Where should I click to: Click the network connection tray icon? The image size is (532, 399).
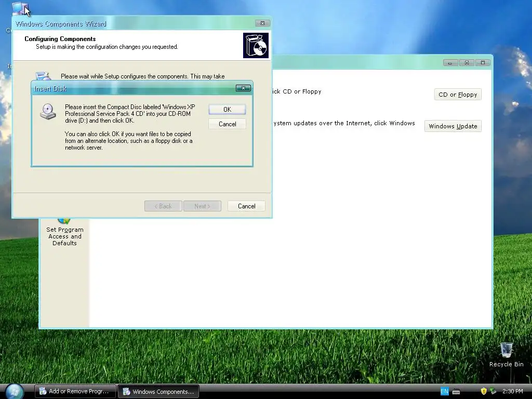[493, 392]
